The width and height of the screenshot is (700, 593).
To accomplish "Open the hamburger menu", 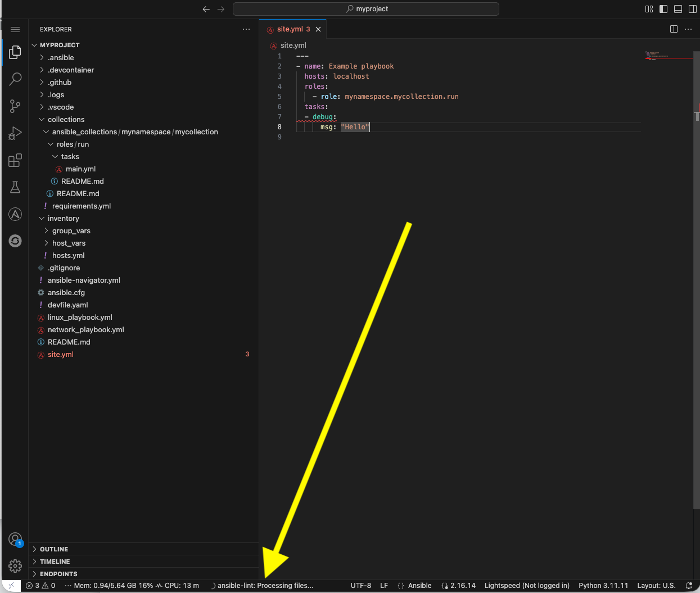I will (x=15, y=29).
